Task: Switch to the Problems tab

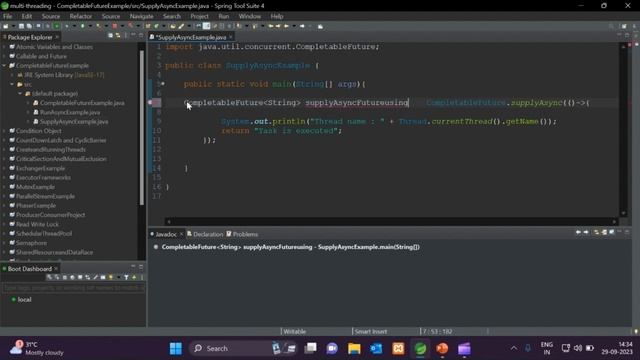Action: pyautogui.click(x=242, y=234)
